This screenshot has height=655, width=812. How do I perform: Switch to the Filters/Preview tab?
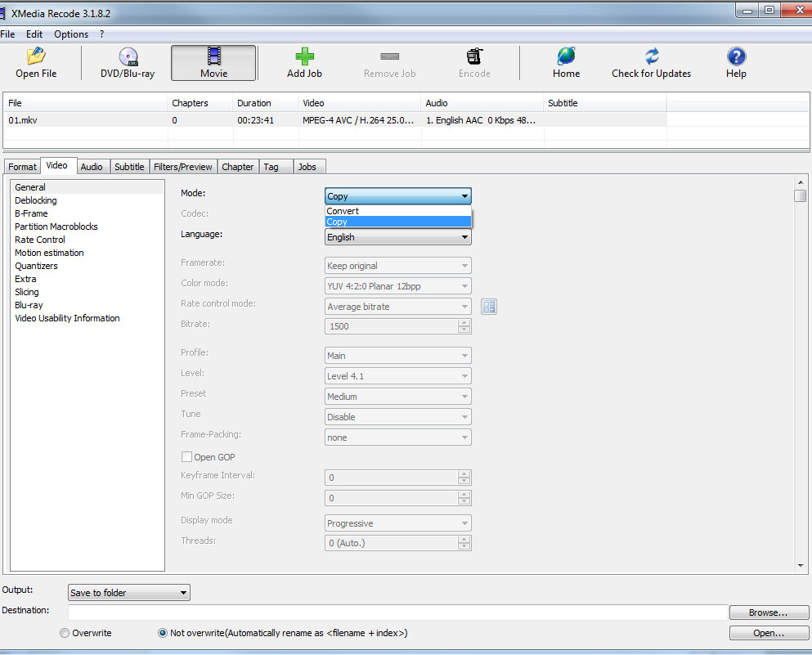tap(183, 167)
